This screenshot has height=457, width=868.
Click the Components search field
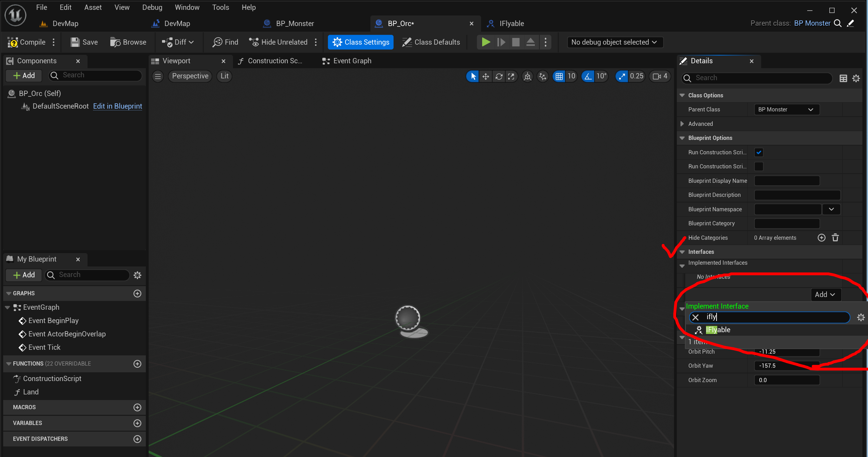[x=95, y=75]
